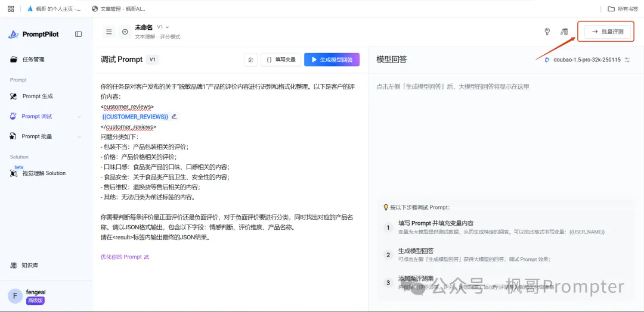Click the step 1 填写 Prompt 并填充变量内容
This screenshot has height=312, width=644.
pos(436,223)
